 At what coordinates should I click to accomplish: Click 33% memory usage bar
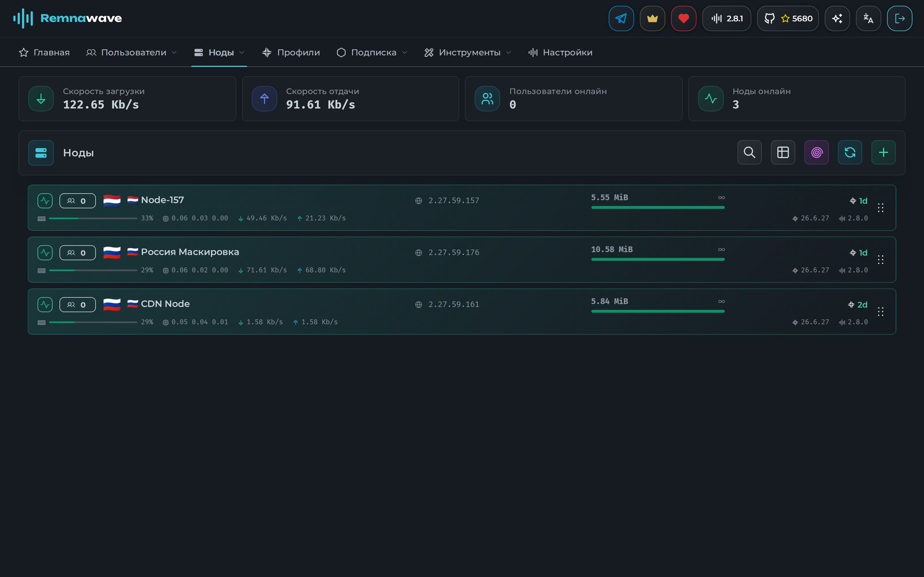click(93, 218)
